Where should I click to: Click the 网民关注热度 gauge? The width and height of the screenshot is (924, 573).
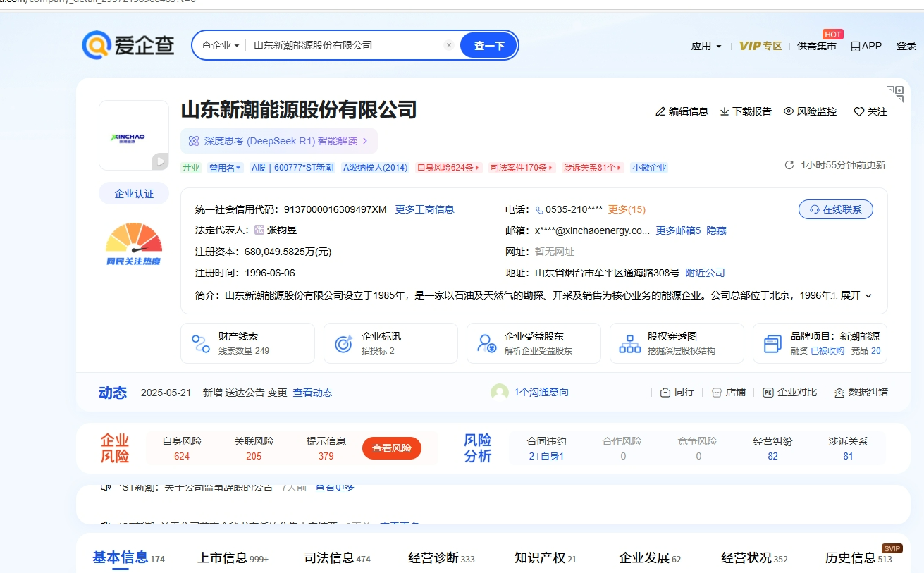pos(133,244)
